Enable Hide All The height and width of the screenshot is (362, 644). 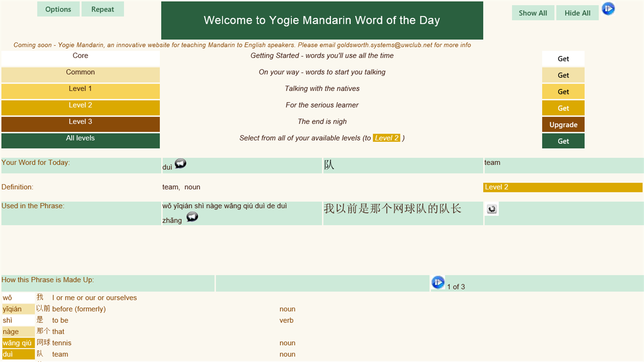pyautogui.click(x=577, y=12)
